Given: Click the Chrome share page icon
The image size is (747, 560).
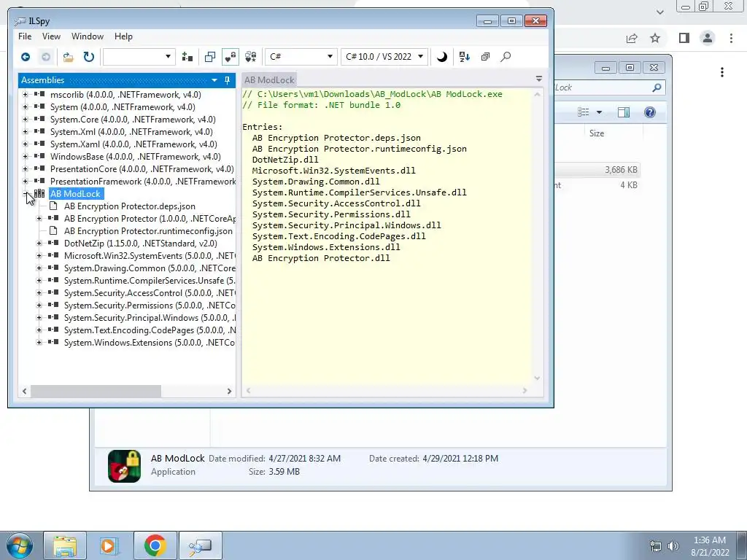Looking at the screenshot, I should 632,38.
